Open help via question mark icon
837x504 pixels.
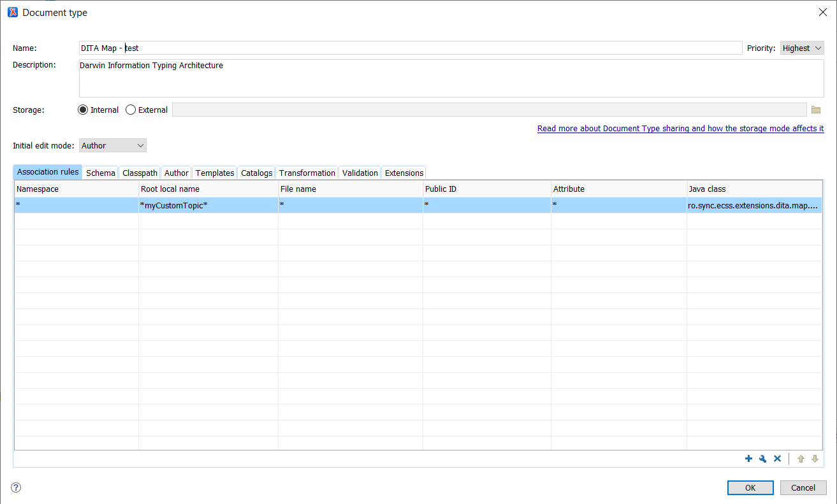click(x=17, y=487)
